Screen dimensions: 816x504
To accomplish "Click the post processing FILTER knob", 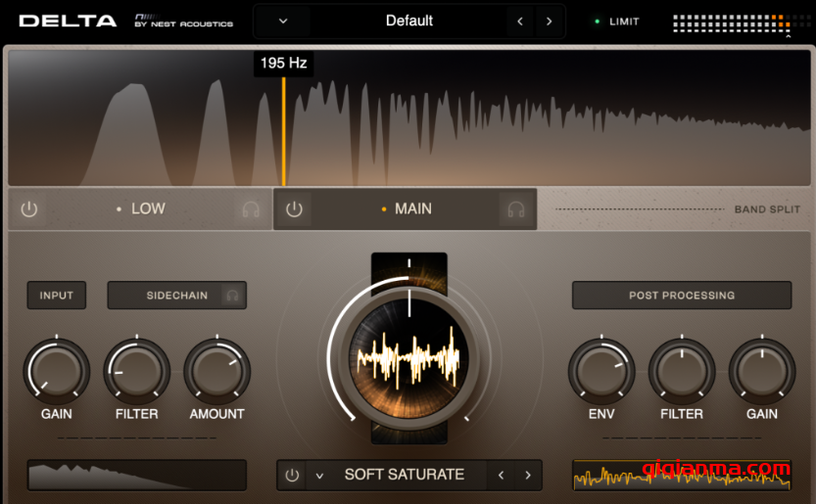I will pos(682,371).
